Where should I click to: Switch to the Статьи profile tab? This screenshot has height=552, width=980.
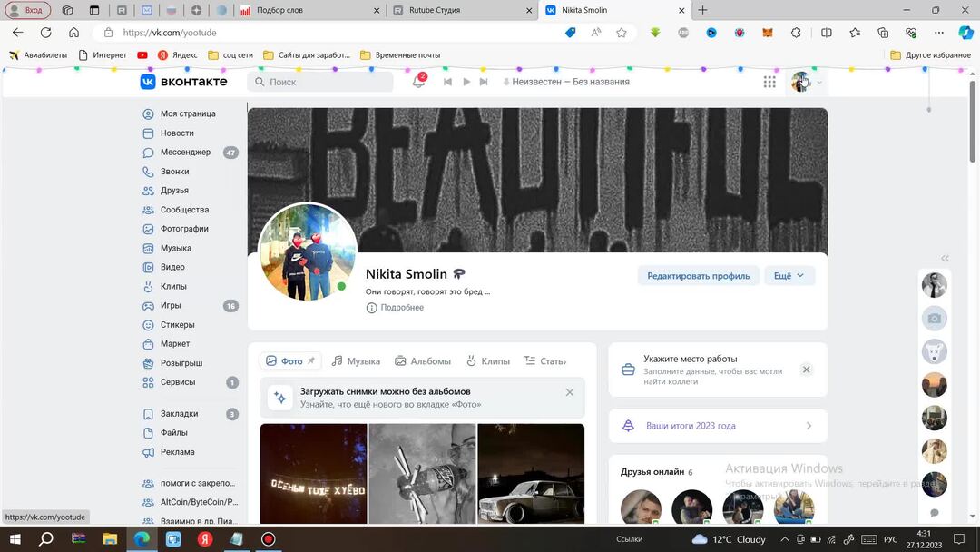click(545, 360)
